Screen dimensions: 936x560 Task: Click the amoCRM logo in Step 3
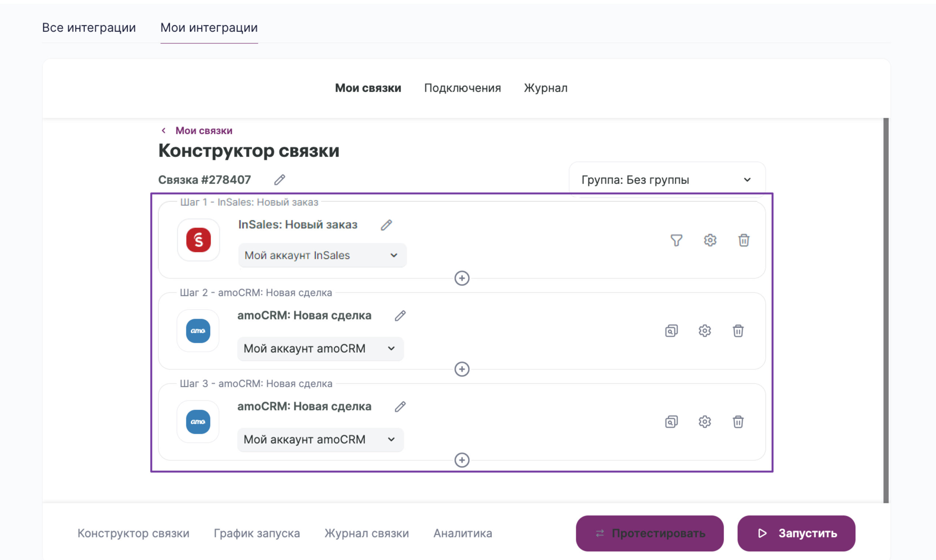[x=198, y=422]
